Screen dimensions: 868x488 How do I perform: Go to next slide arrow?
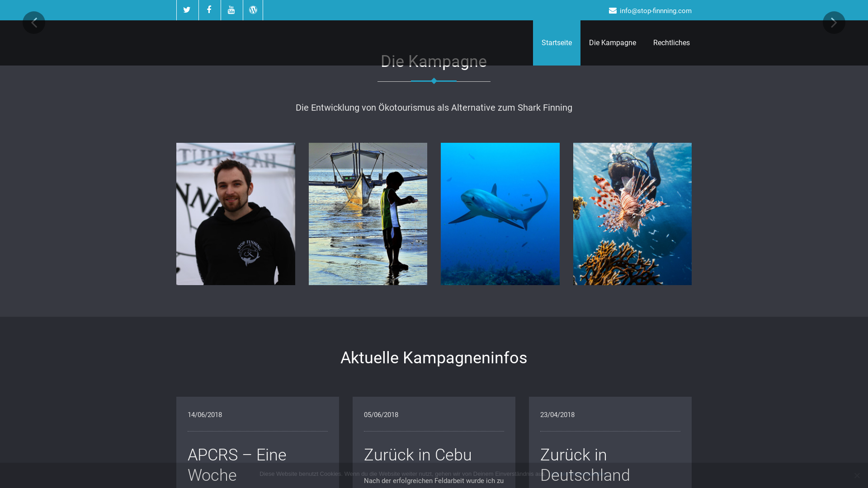pyautogui.click(x=834, y=23)
